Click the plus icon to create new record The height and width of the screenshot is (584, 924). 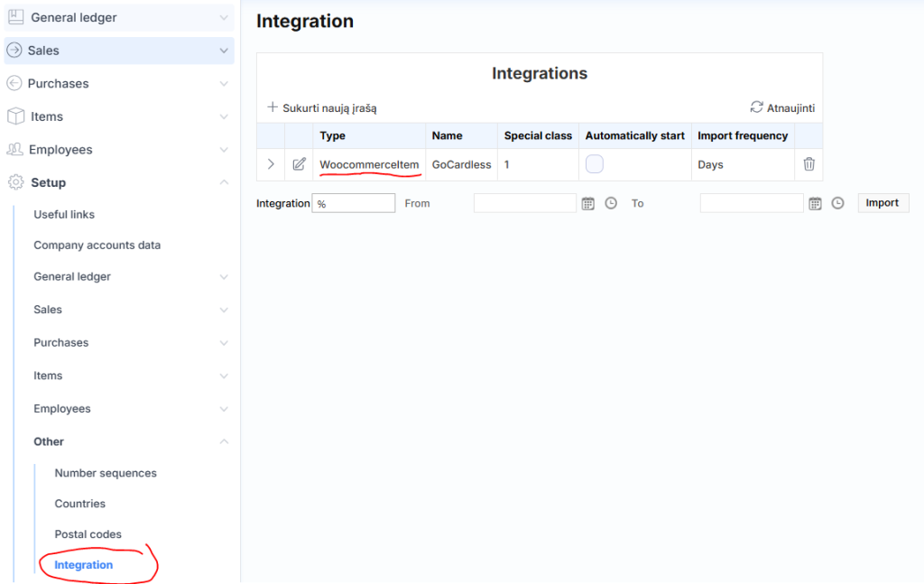coord(273,107)
